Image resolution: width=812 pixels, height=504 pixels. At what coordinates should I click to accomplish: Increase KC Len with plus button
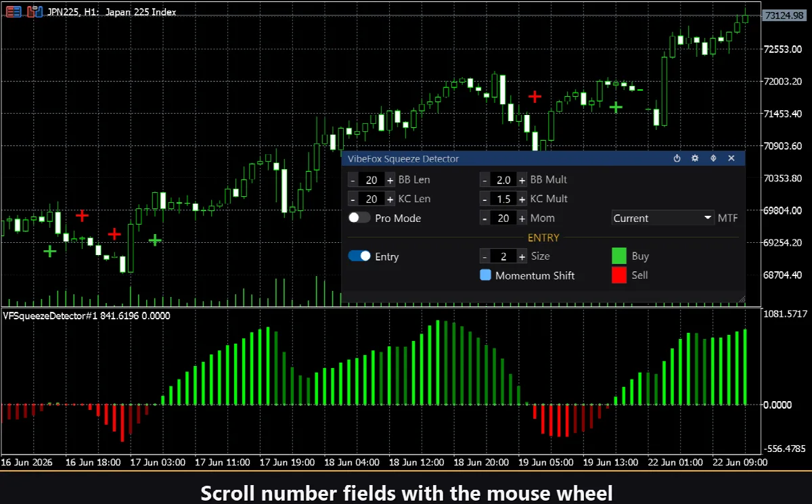coord(390,199)
